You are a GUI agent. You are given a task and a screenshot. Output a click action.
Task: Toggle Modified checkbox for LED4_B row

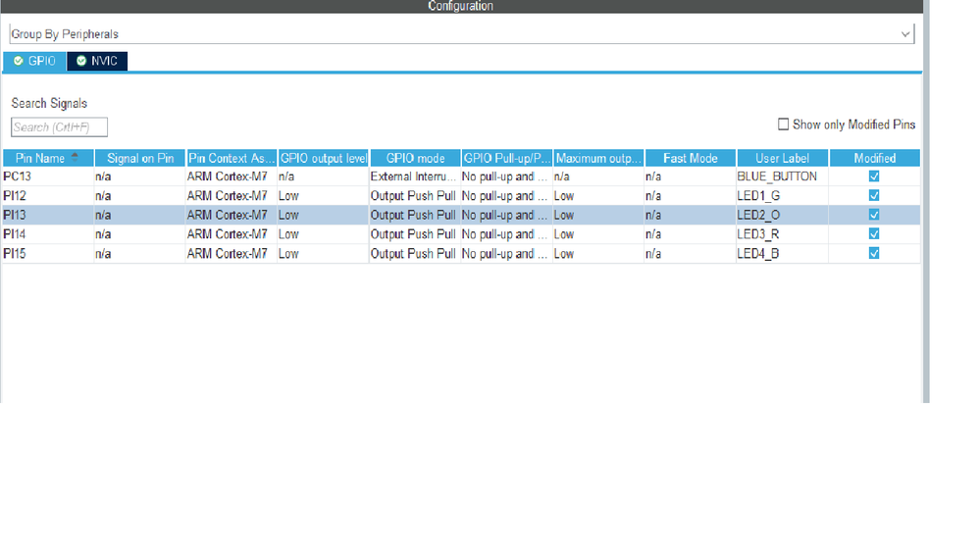[874, 254]
